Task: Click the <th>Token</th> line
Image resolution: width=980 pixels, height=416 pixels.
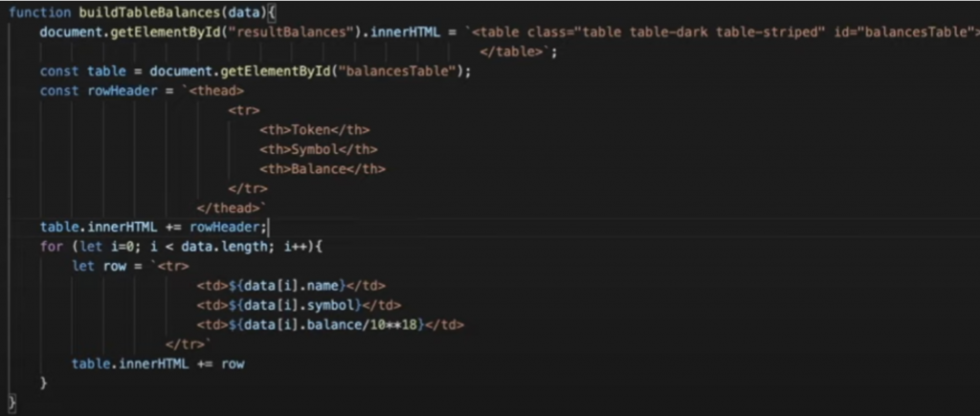Action: pos(314,130)
